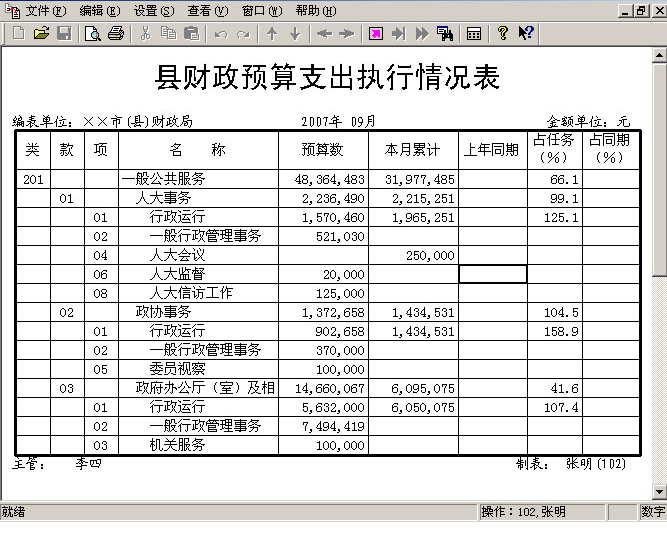Open help with the yellow question mark

503,33
